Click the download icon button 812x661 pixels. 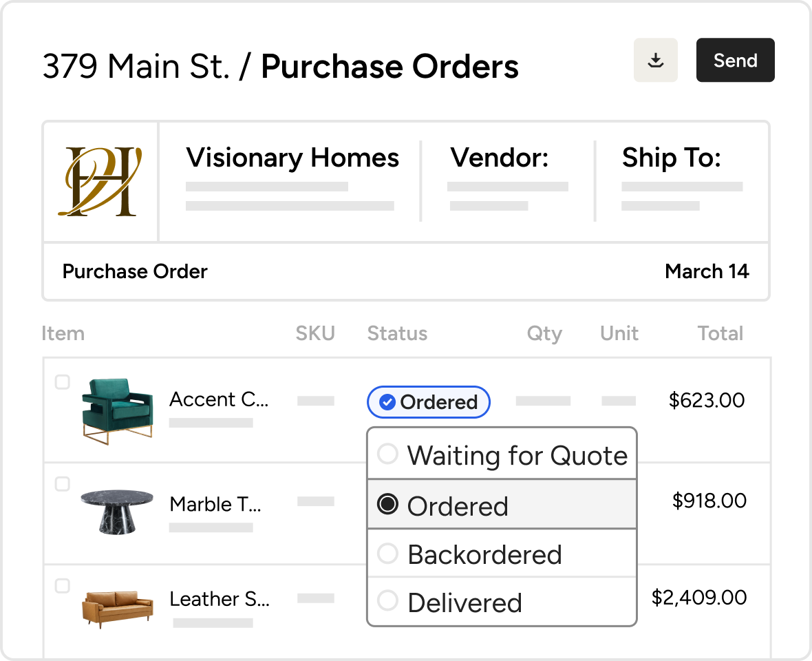[x=656, y=61]
